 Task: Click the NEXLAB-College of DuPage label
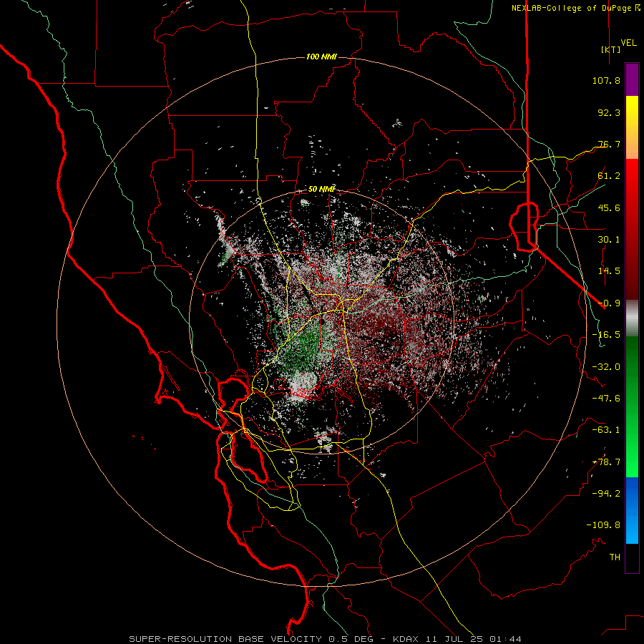pyautogui.click(x=575, y=8)
